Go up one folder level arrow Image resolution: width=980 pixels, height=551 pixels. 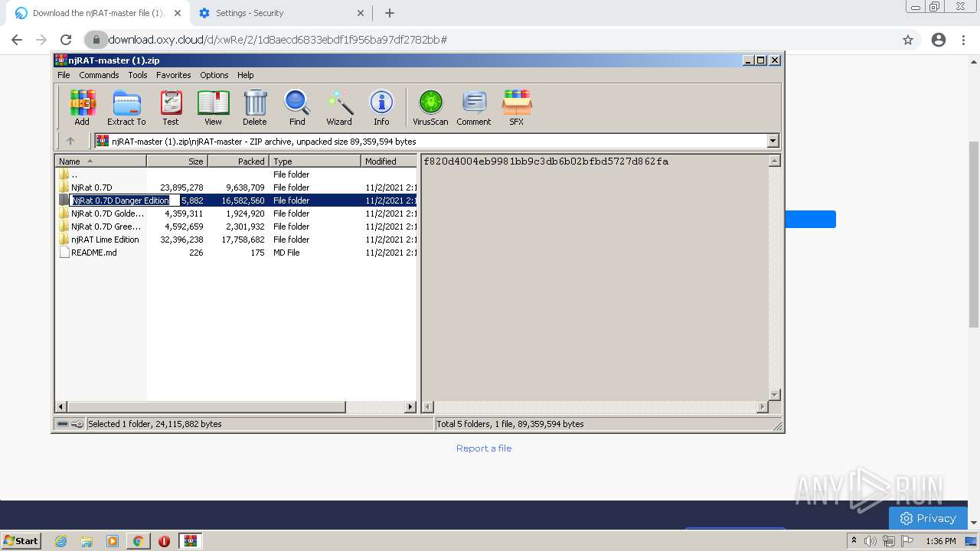coord(70,141)
